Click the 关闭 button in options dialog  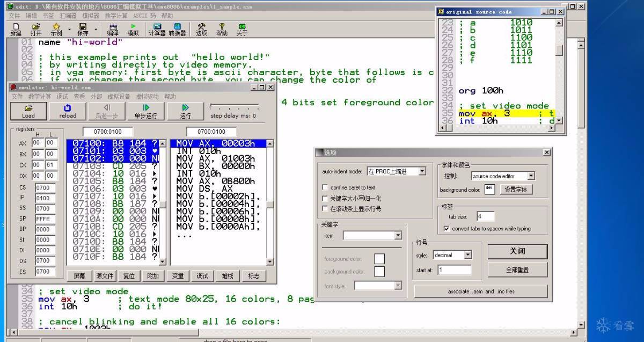pyautogui.click(x=517, y=251)
